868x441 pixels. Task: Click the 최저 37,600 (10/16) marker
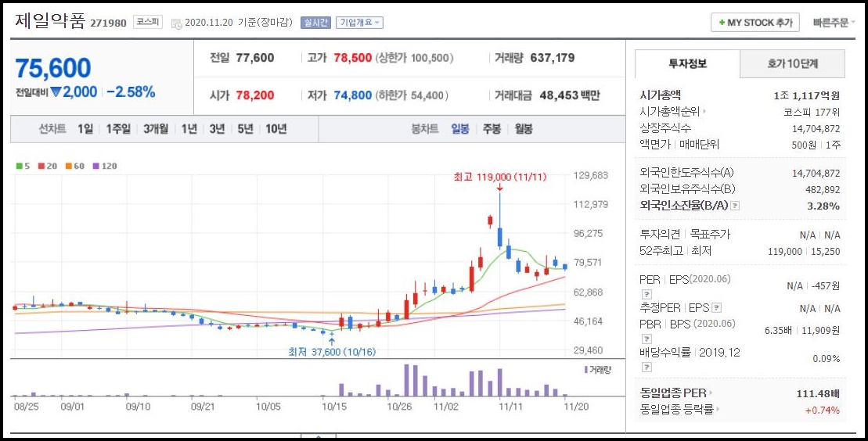click(332, 352)
